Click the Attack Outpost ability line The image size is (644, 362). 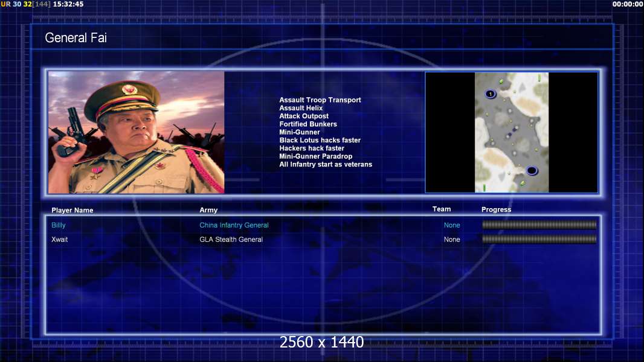[x=304, y=116]
